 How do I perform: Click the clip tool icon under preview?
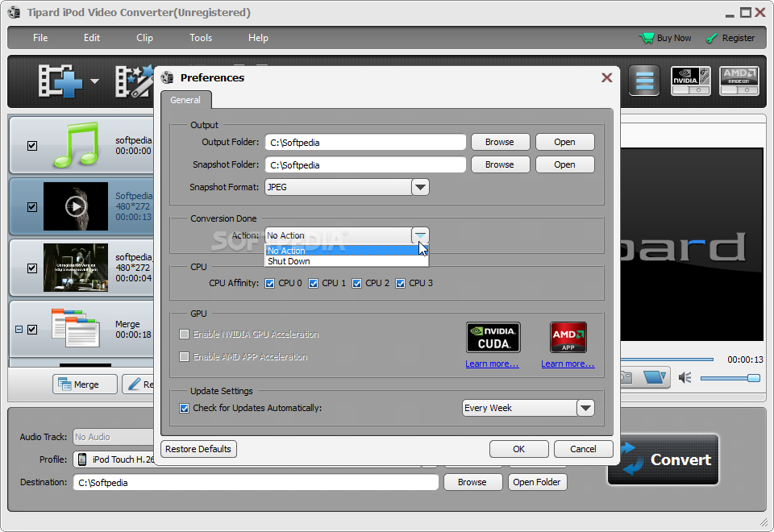click(655, 377)
